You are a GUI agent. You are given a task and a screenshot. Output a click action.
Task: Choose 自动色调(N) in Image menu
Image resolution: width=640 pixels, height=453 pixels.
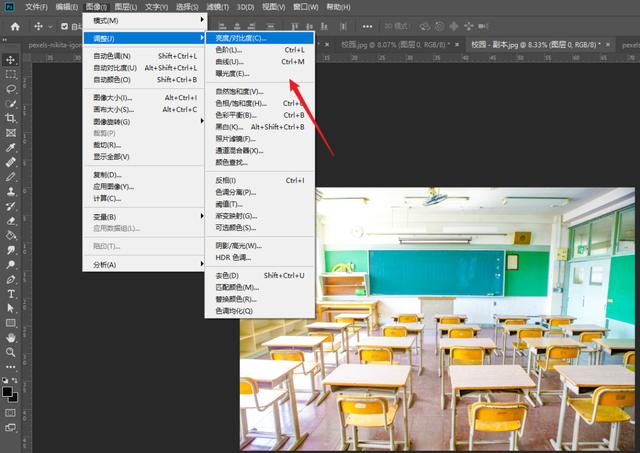(x=144, y=56)
